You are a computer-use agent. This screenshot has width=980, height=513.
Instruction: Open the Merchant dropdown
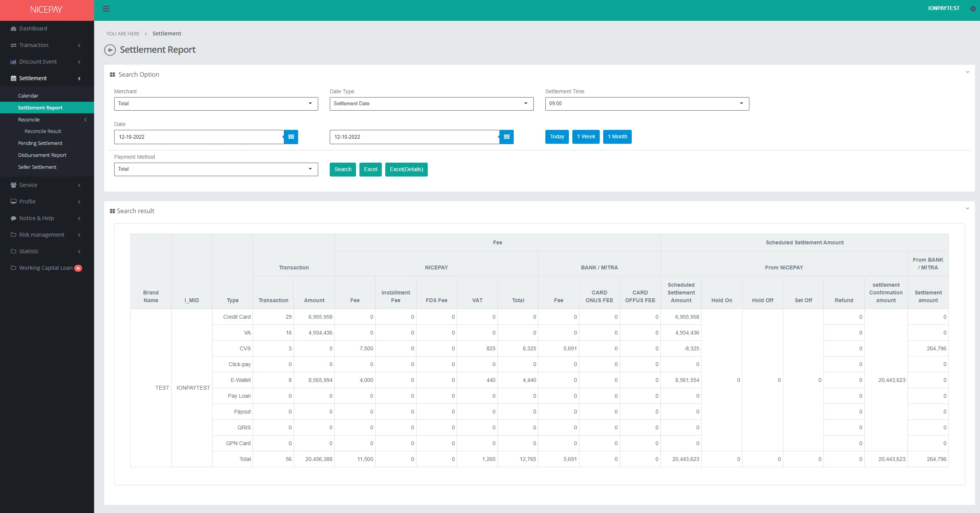point(216,104)
